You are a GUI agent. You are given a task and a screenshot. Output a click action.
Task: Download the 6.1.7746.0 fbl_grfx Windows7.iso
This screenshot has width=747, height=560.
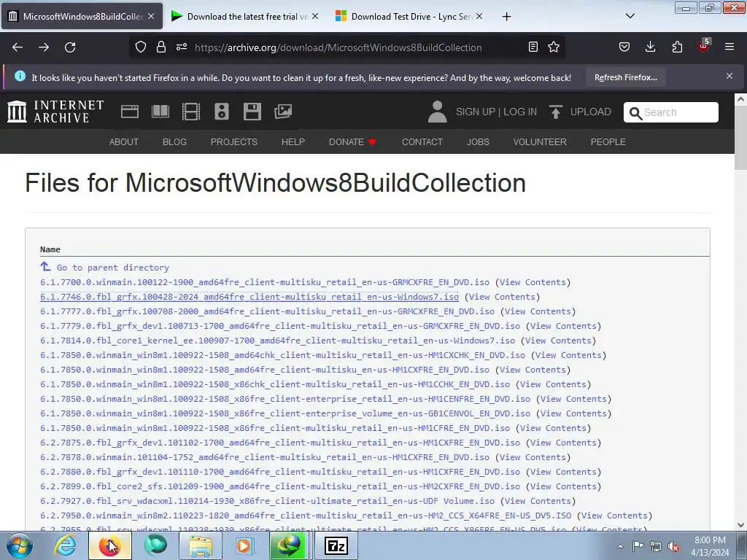coord(249,297)
